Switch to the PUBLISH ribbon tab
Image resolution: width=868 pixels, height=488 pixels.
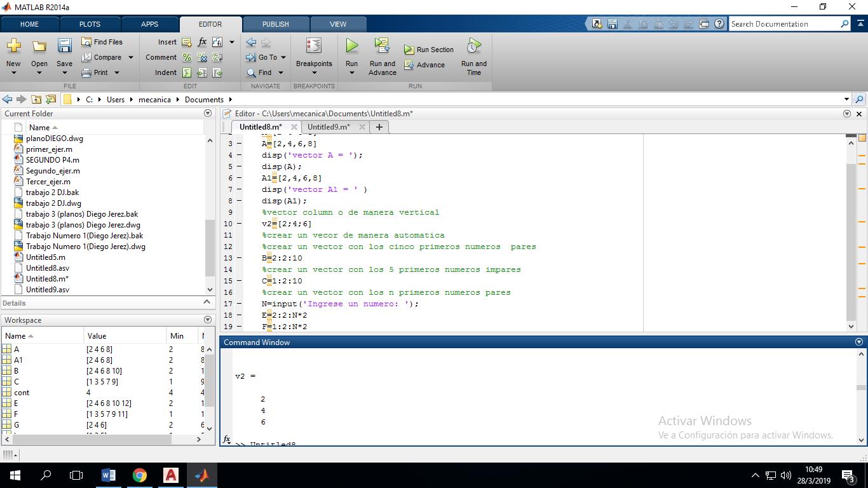[x=275, y=24]
